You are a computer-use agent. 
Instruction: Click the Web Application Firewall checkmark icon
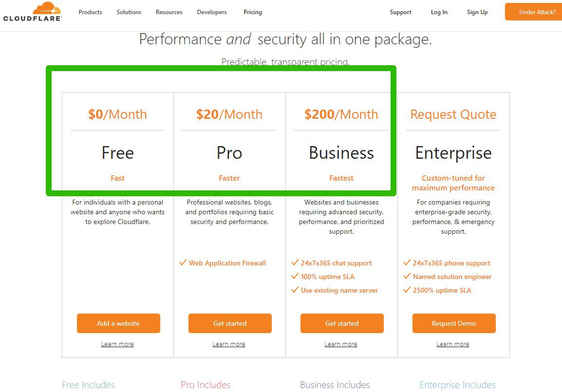coord(183,262)
